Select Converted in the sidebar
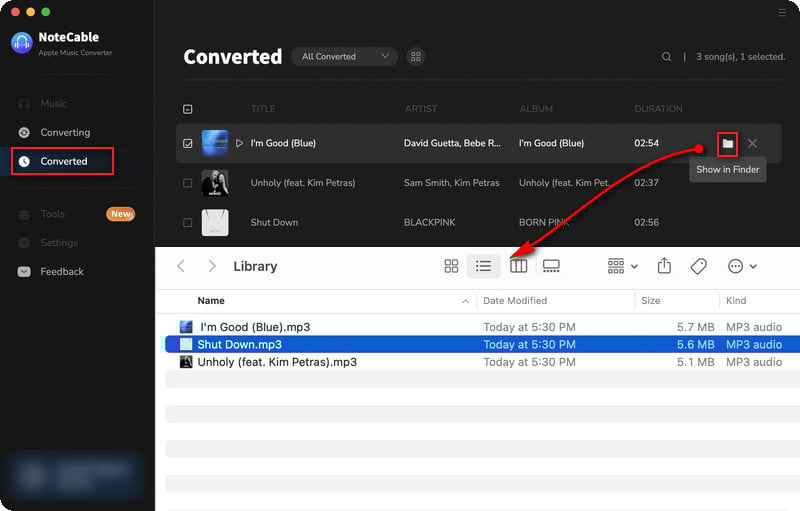Screen dimensions: 800x511 62,161
